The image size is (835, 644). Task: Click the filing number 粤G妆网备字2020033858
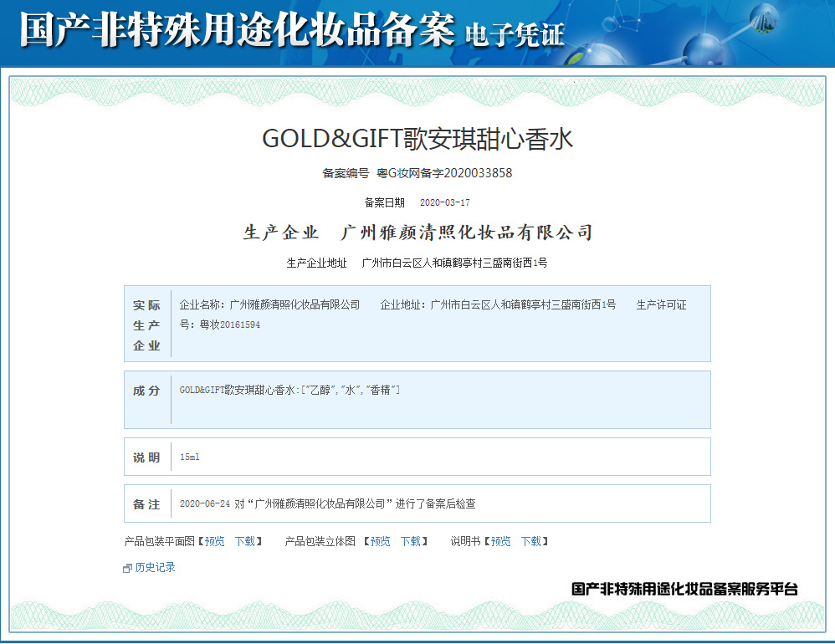click(444, 173)
